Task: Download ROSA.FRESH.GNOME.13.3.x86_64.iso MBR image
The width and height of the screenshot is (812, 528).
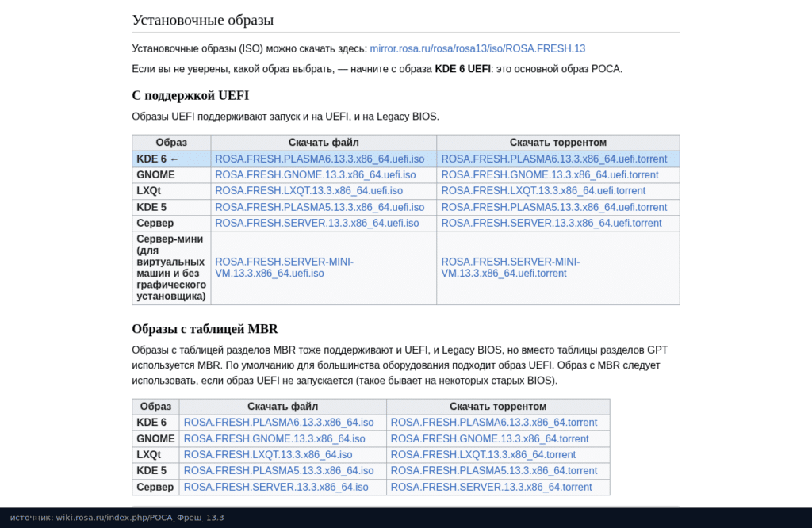Action: (274, 439)
